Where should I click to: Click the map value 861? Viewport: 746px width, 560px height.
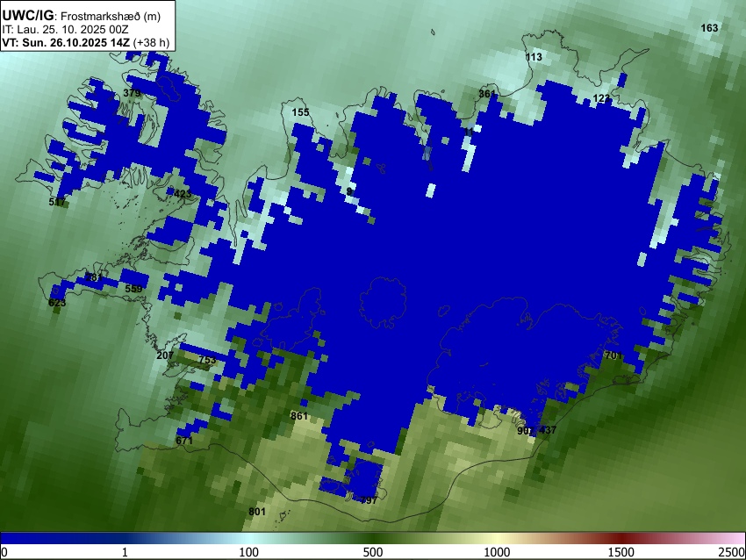299,416
